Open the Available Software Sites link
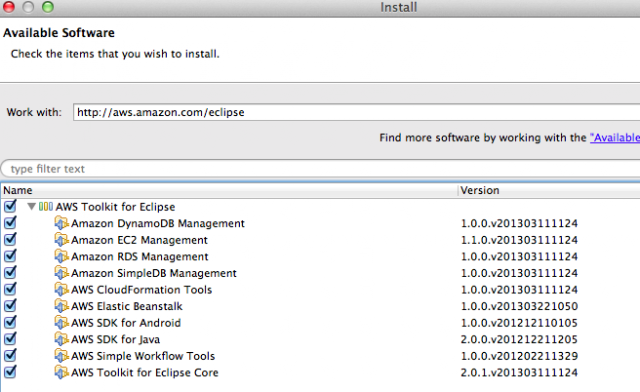 [615, 138]
